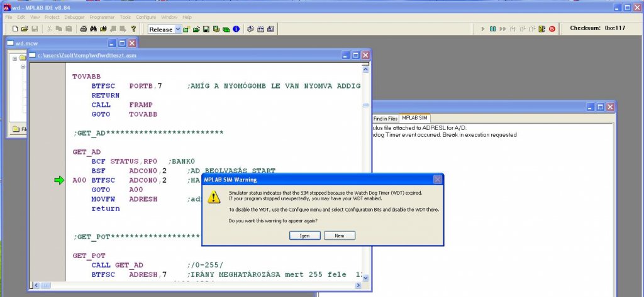Click the Save Workspace disk icon
This screenshot has width=644, height=297.
pos(206,29)
